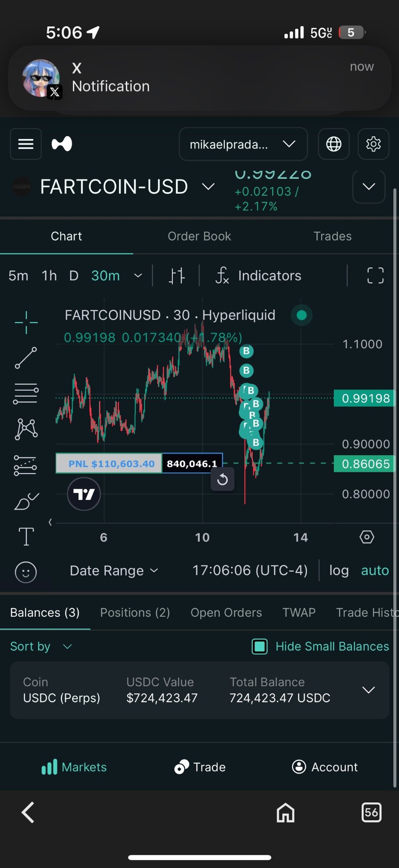Open the emoji icons tool

point(26,572)
